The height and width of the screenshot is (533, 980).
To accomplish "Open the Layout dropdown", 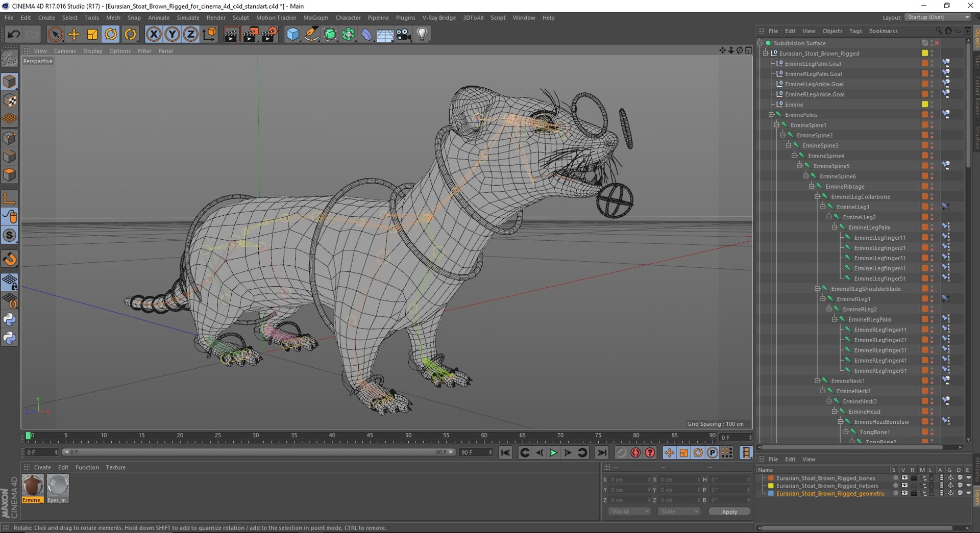I will (x=938, y=17).
